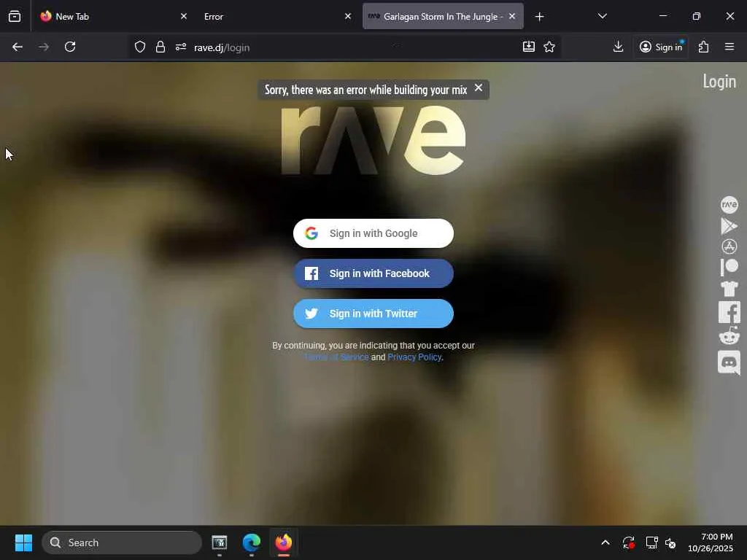Screen dimensions: 747x560
Task: Click the taskbar Search box
Action: [122, 542]
